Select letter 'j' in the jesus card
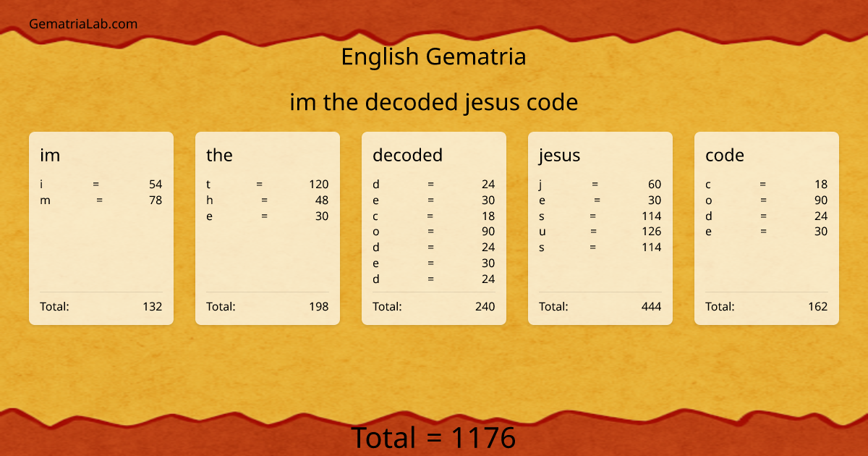Viewport: 868px width, 456px height. point(540,185)
